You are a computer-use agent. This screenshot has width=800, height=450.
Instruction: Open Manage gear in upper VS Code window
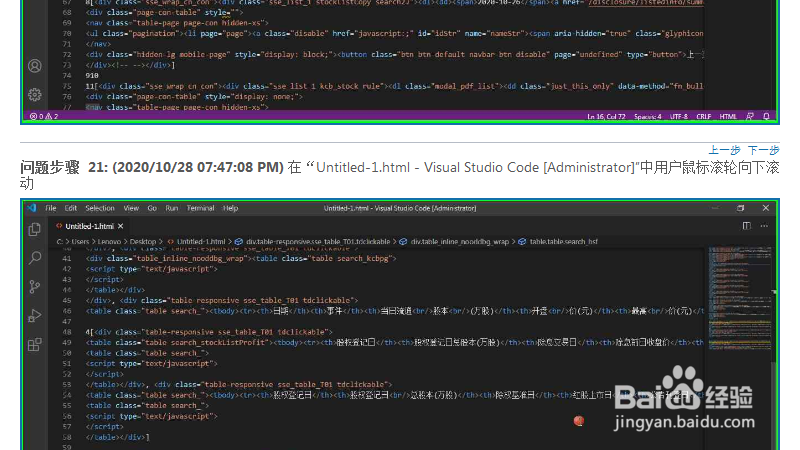pyautogui.click(x=35, y=94)
